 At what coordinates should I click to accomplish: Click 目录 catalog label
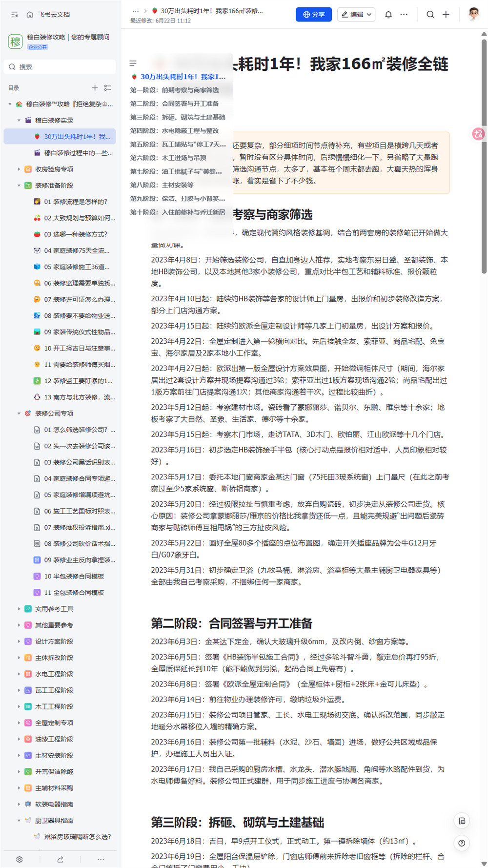click(x=14, y=88)
